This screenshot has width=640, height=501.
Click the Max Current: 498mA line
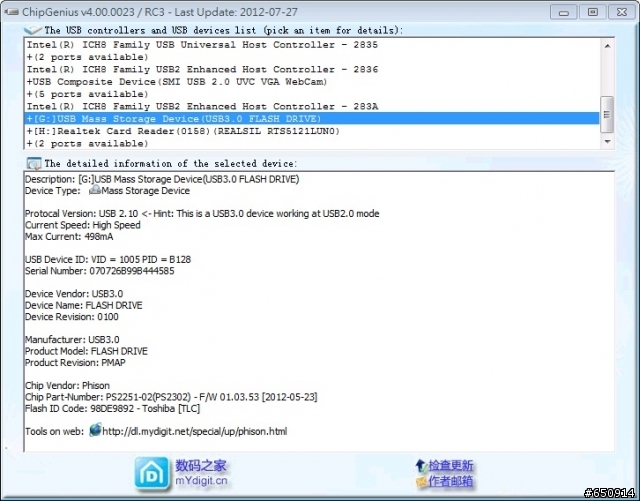click(69, 236)
